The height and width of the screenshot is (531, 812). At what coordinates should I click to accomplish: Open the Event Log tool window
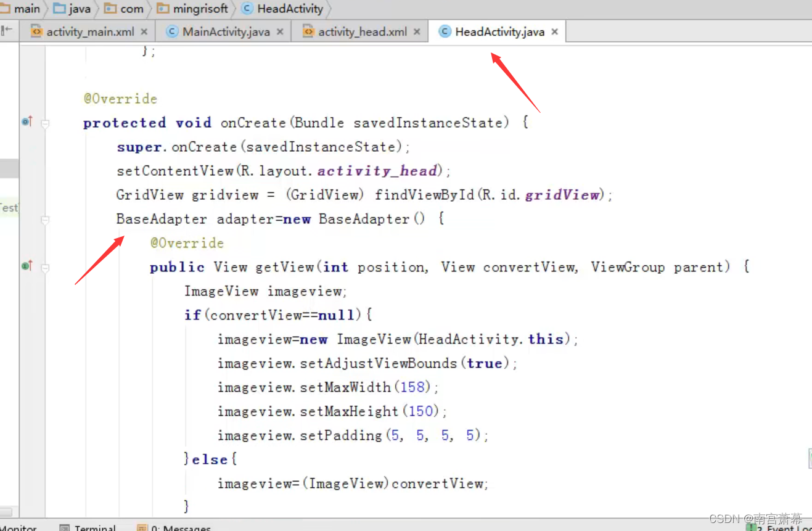coord(779,527)
